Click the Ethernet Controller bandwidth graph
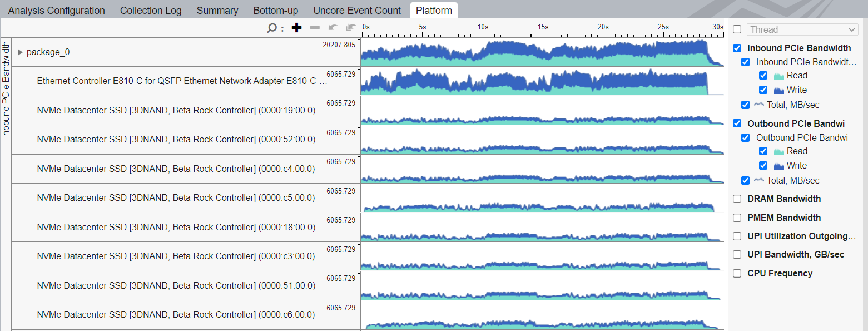The width and height of the screenshot is (868, 331). 534,82
